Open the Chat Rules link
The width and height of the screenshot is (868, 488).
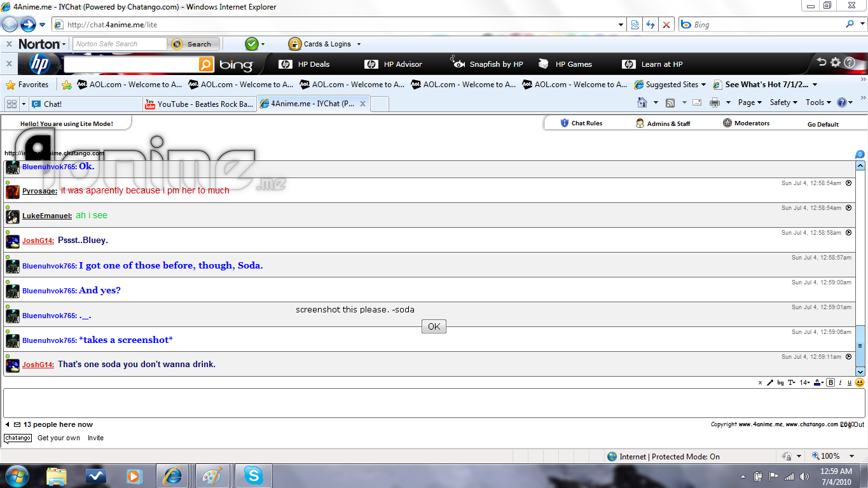coord(581,123)
